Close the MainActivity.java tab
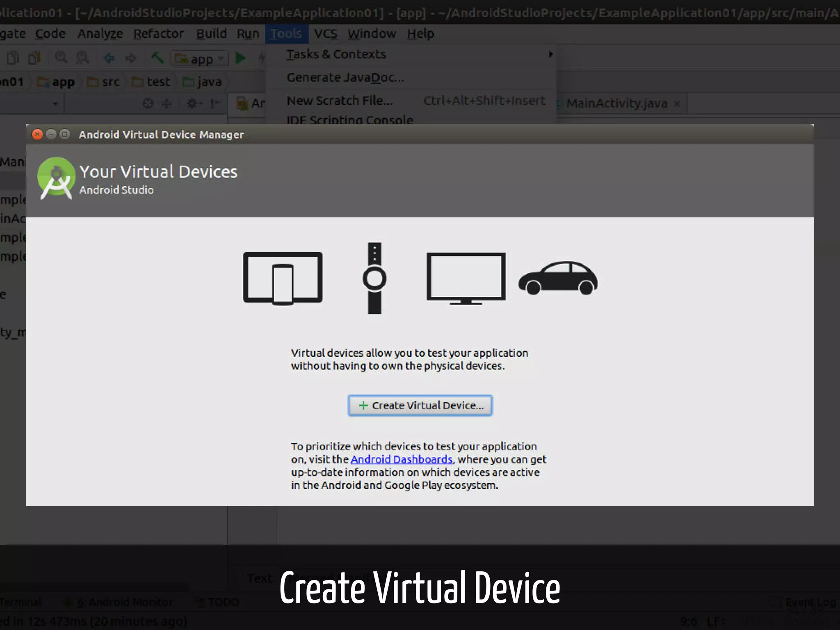840x630 pixels. 677,104
